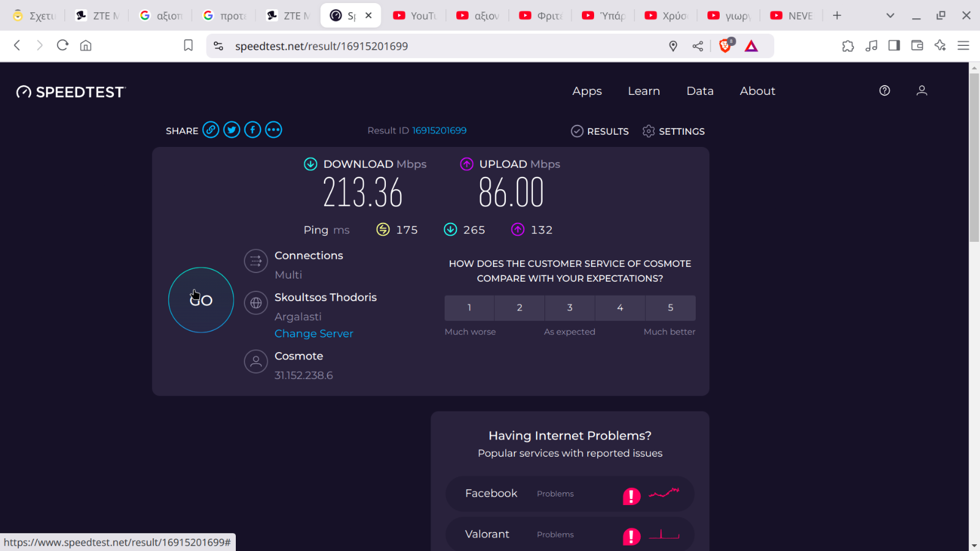Open the Apps menu

(x=587, y=91)
